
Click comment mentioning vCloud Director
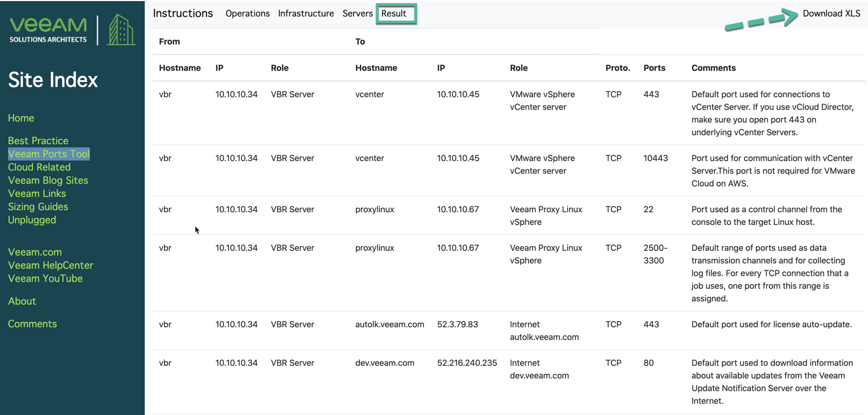772,113
